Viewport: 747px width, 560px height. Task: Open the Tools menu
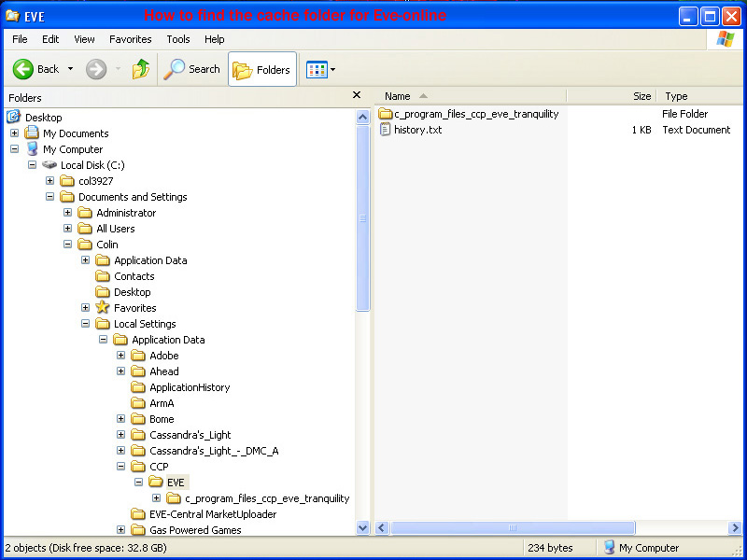point(178,39)
